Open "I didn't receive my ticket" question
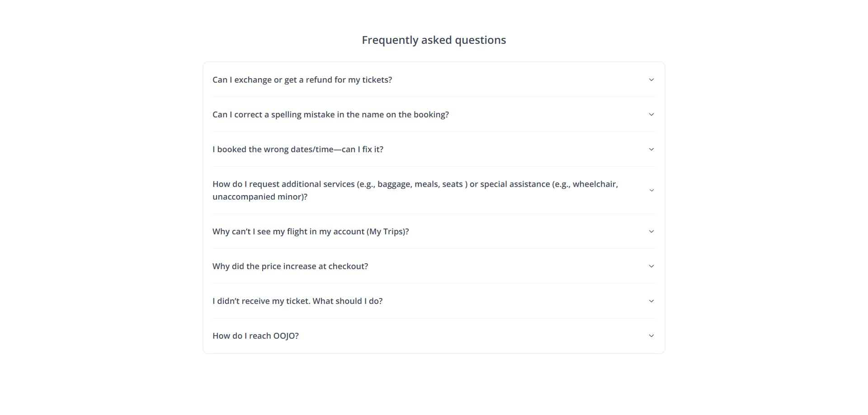This screenshot has width=868, height=415. (434, 301)
